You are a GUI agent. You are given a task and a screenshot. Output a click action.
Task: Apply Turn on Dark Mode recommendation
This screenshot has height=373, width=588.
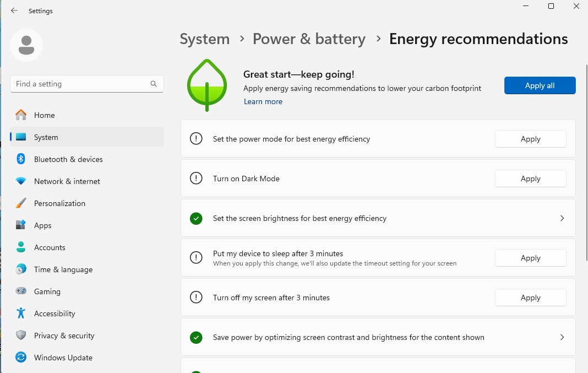530,179
